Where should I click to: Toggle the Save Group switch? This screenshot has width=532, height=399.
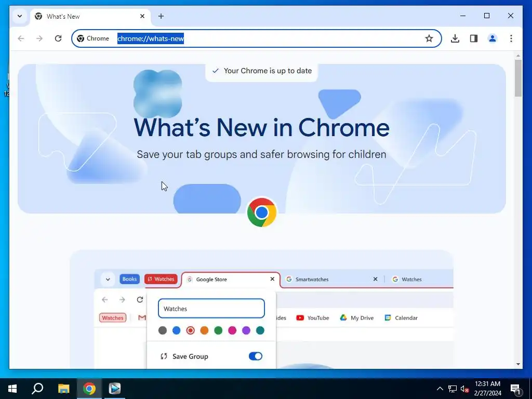coord(256,356)
